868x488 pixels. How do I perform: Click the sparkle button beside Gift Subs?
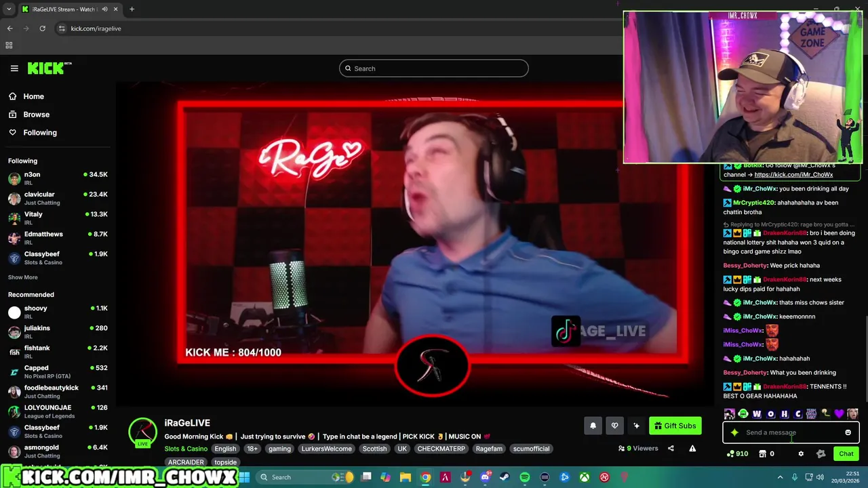pos(636,426)
